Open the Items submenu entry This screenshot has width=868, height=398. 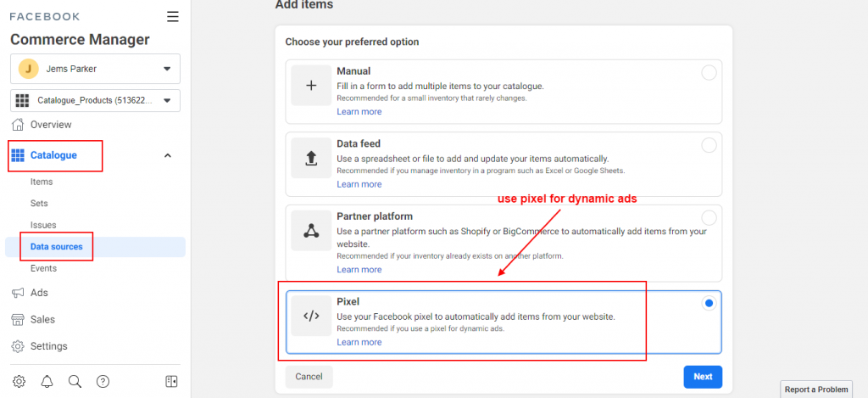[42, 182]
